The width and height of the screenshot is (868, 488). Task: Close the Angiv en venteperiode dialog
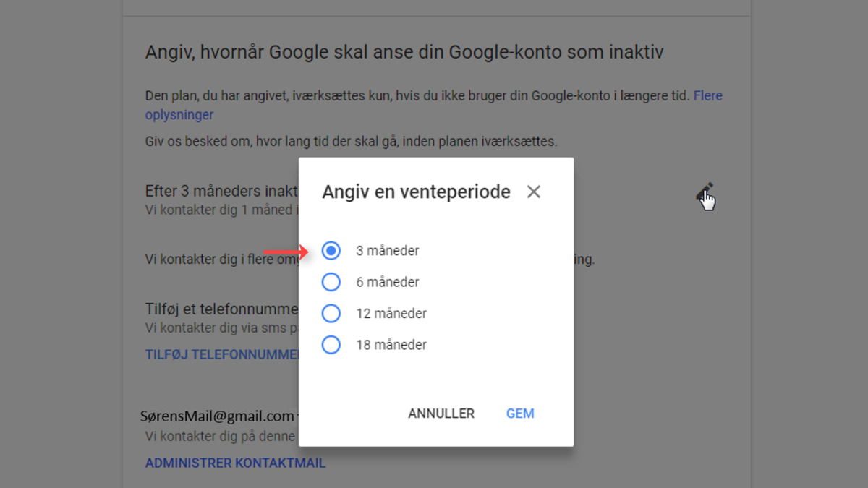(x=534, y=192)
